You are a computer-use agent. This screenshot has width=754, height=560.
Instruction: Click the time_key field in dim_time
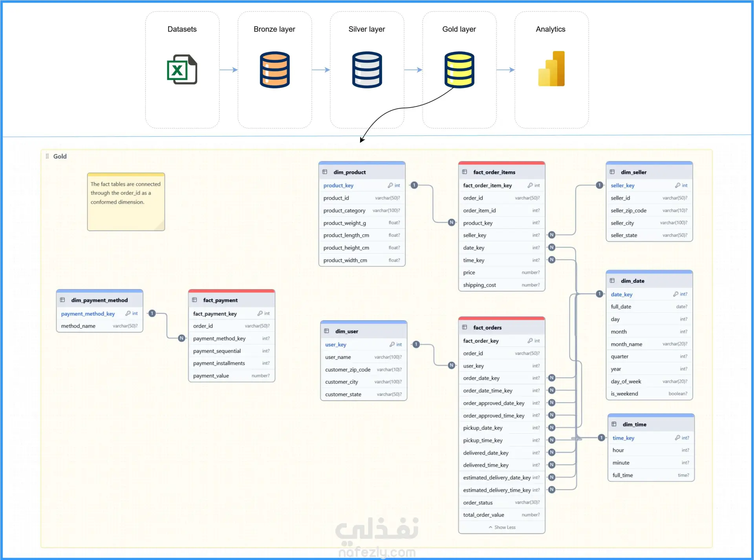pos(623,438)
